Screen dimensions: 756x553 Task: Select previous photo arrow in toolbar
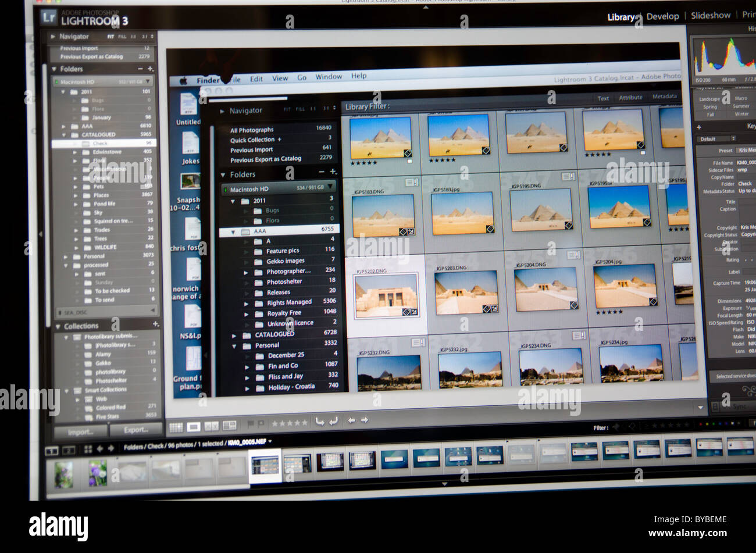[351, 420]
